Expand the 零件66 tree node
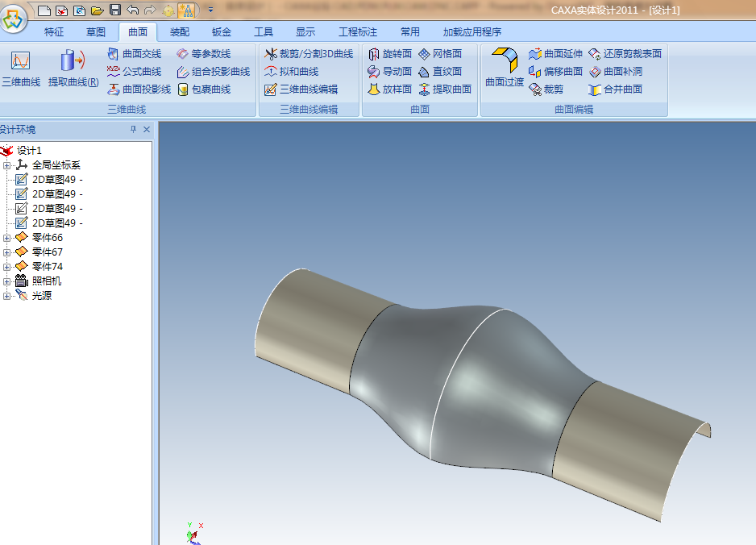The width and height of the screenshot is (756, 545). point(7,238)
